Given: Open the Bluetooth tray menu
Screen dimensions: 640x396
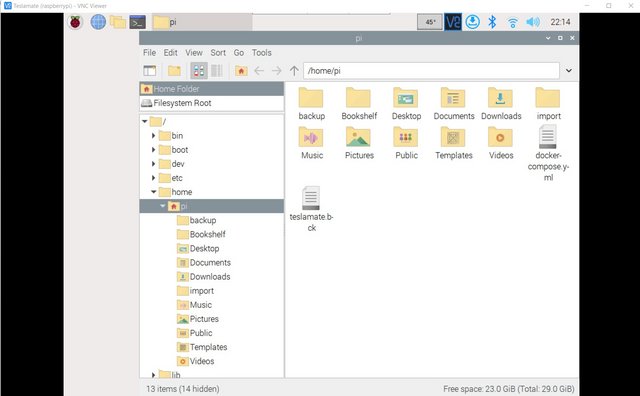Looking at the screenshot, I should click(492, 22).
